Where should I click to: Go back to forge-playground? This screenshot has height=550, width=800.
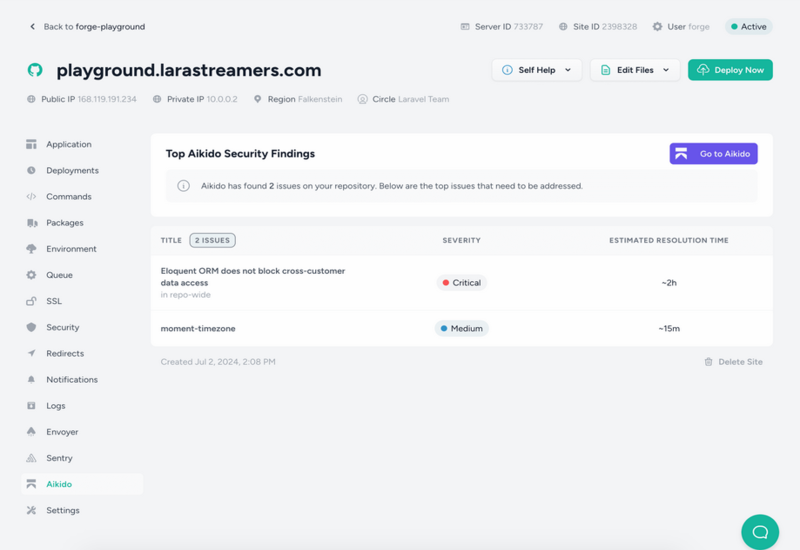[x=87, y=27]
